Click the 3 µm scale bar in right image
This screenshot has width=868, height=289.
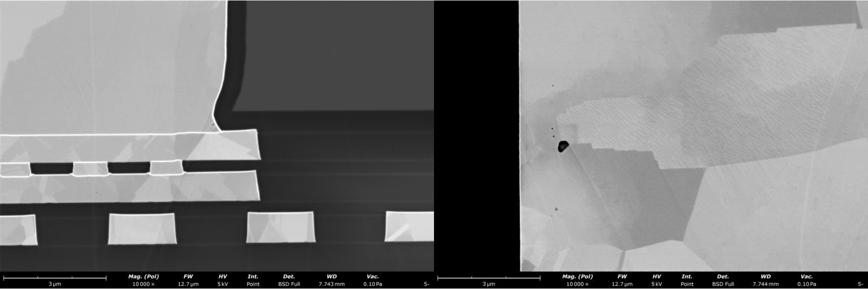(x=488, y=279)
